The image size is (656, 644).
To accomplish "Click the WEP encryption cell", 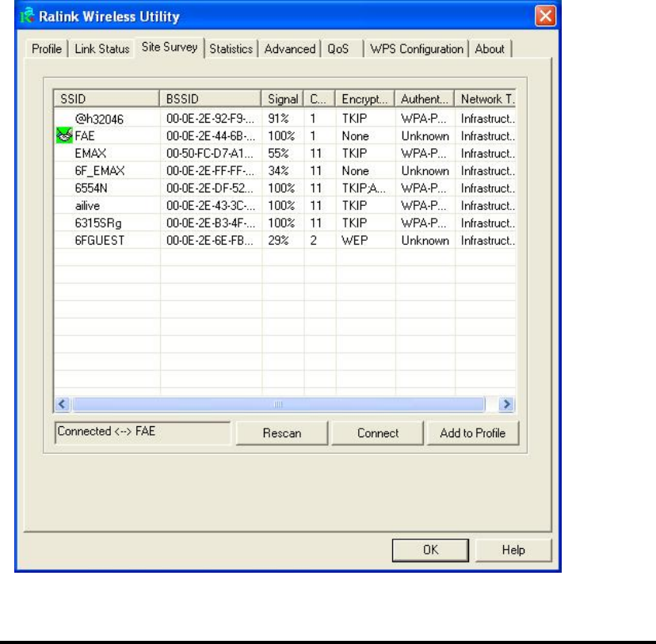I will (x=355, y=241).
